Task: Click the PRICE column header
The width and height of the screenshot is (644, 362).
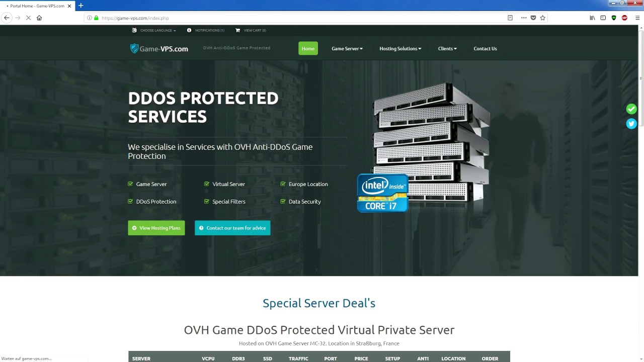Action: (x=361, y=358)
